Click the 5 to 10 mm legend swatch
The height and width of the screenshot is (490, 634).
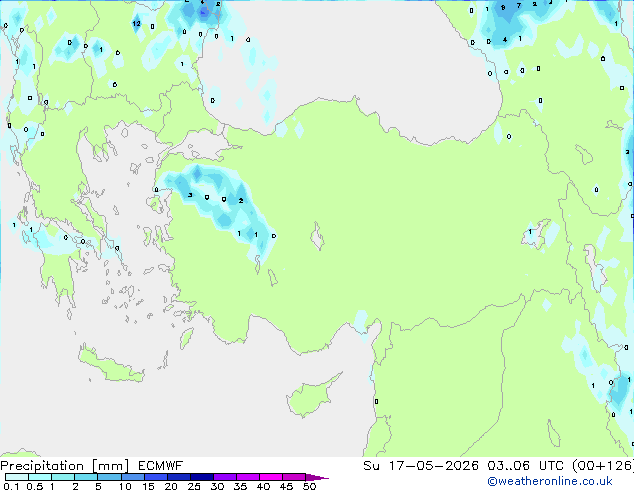point(109,477)
